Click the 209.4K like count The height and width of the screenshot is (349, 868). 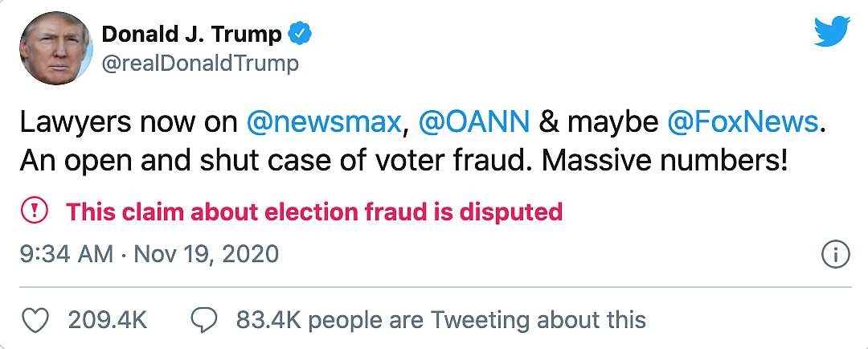[x=107, y=320]
